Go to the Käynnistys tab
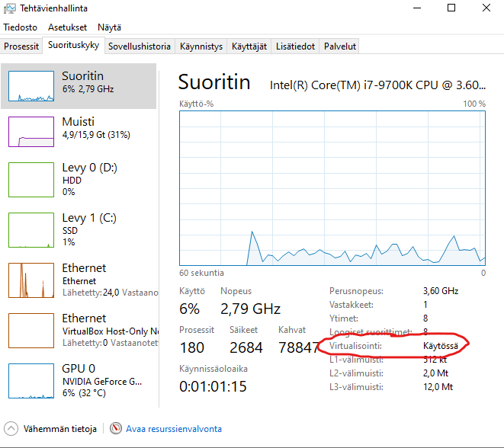 201,46
